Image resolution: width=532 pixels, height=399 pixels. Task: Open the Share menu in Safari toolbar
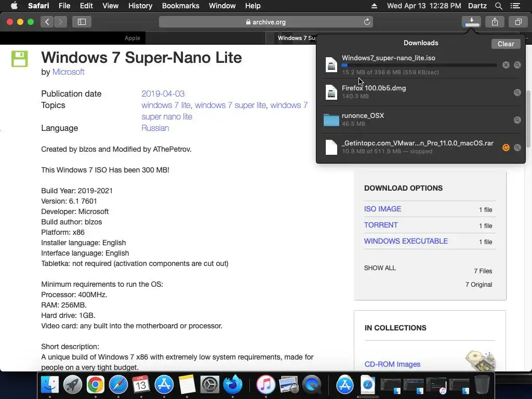pos(495,22)
